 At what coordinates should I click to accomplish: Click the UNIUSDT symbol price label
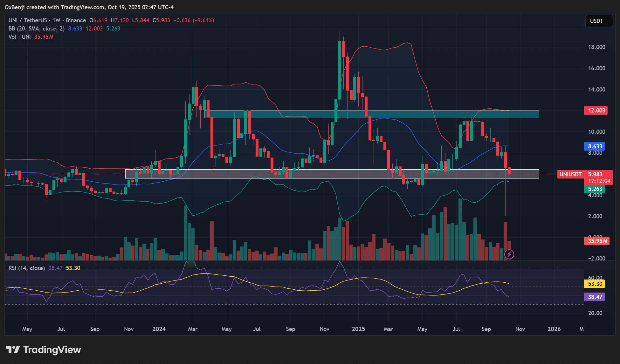coord(570,174)
